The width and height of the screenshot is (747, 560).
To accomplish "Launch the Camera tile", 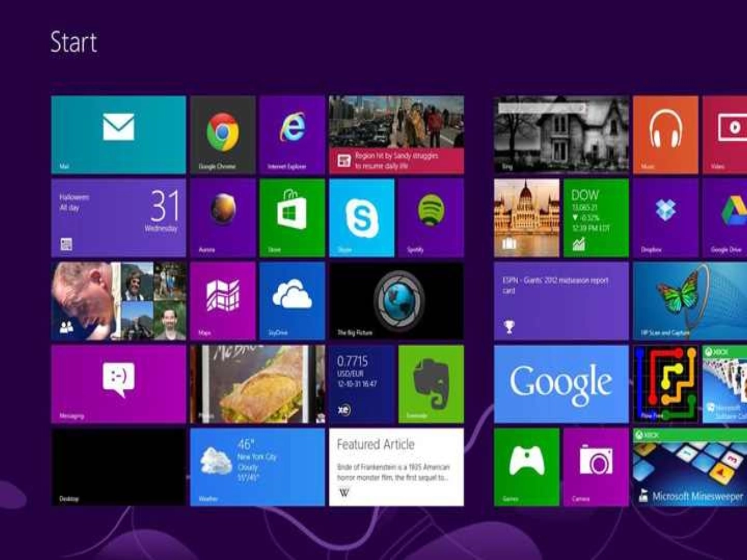I will coord(596,467).
